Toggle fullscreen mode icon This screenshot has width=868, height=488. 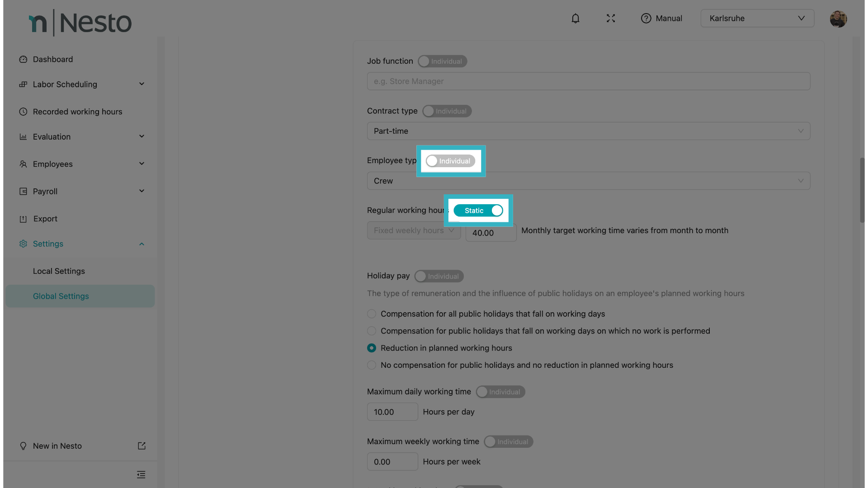click(611, 19)
